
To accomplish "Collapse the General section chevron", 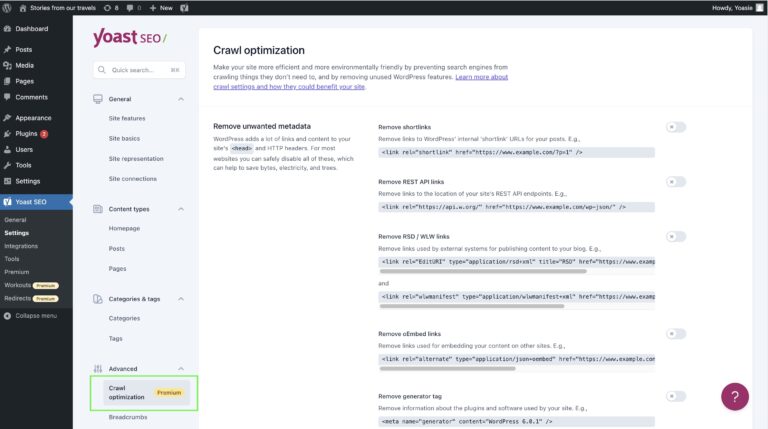I will [x=181, y=99].
